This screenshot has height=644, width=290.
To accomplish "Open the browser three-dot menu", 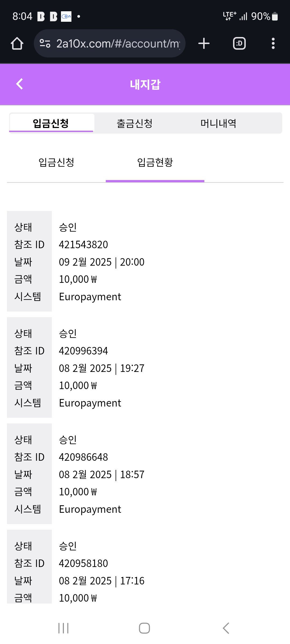I will pyautogui.click(x=273, y=43).
